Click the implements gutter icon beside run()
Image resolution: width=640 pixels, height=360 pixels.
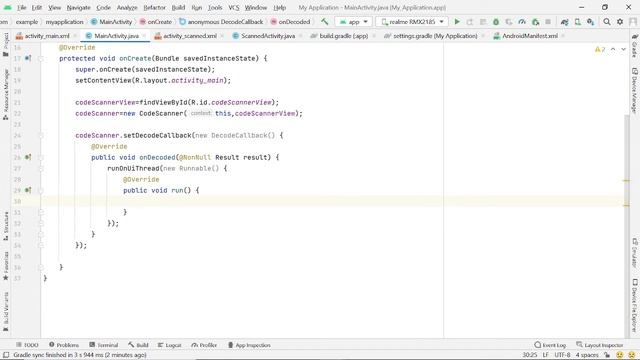(28, 190)
